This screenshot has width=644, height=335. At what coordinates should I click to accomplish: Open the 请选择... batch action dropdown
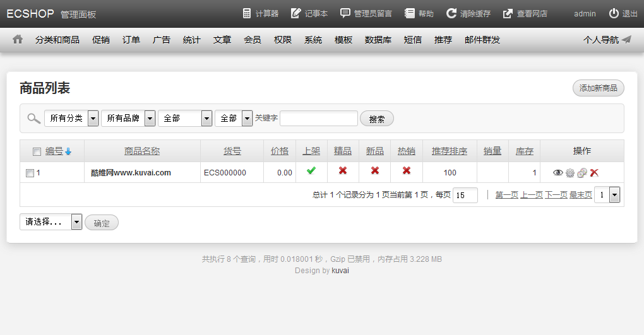tap(51, 221)
